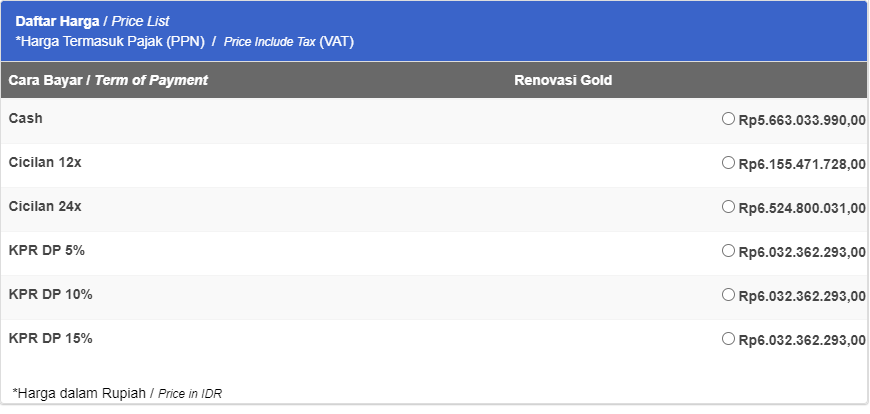Click the KPR DP 15% row label
The width and height of the screenshot is (870, 414).
coord(50,339)
